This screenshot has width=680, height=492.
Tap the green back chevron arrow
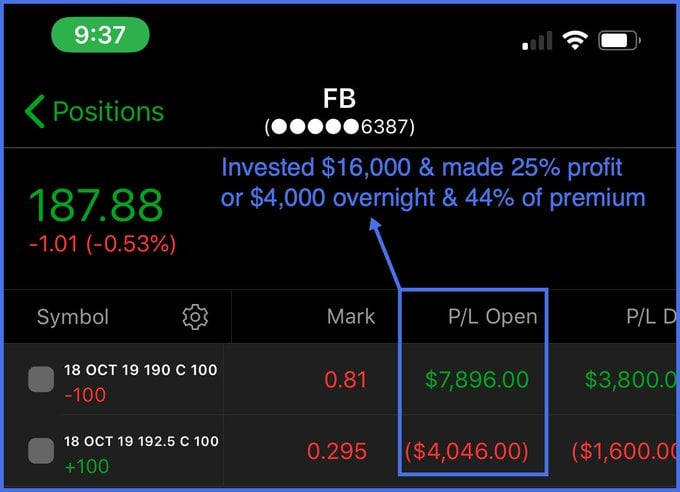(35, 111)
